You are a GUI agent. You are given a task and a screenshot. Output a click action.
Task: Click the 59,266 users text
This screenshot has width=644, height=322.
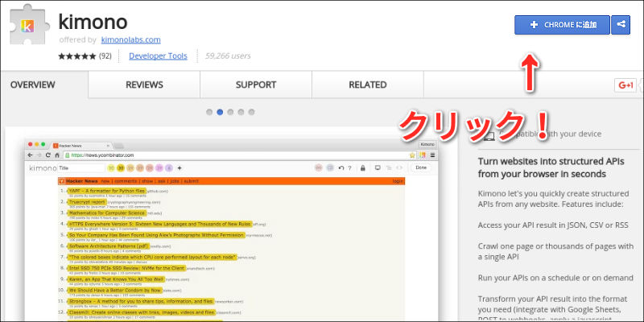(x=228, y=56)
